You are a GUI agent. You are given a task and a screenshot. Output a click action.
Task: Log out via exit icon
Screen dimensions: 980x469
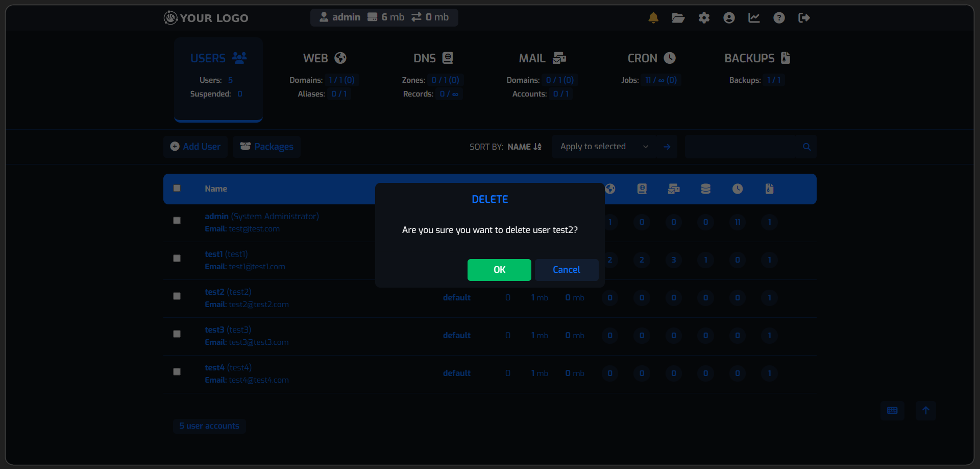click(804, 17)
